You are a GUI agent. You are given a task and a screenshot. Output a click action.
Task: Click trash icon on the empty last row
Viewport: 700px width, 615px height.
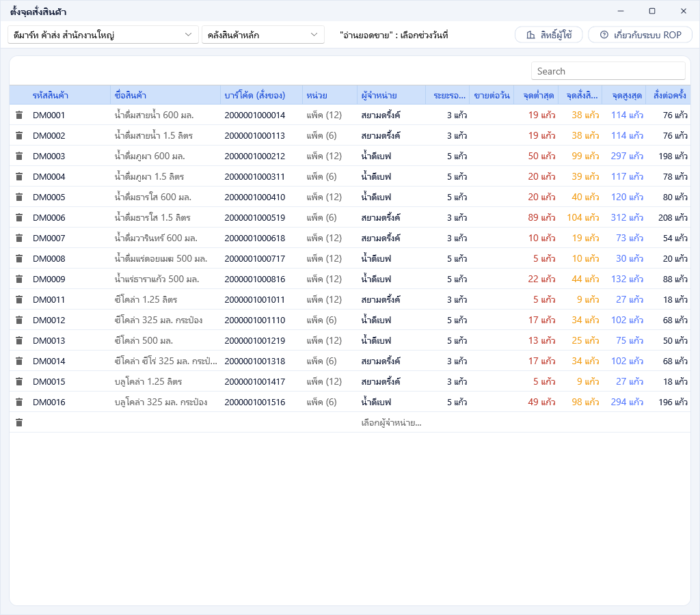(x=19, y=423)
